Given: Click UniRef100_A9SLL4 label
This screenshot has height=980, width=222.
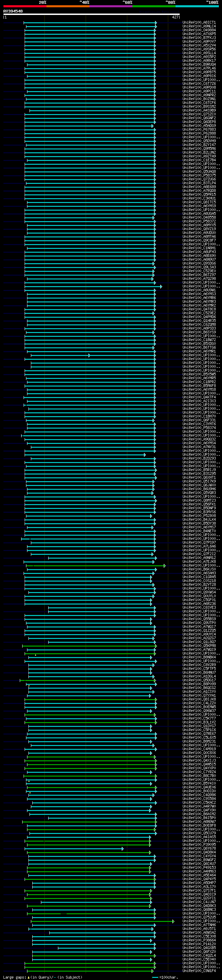Looking at the screenshot, I should point(199,53).
